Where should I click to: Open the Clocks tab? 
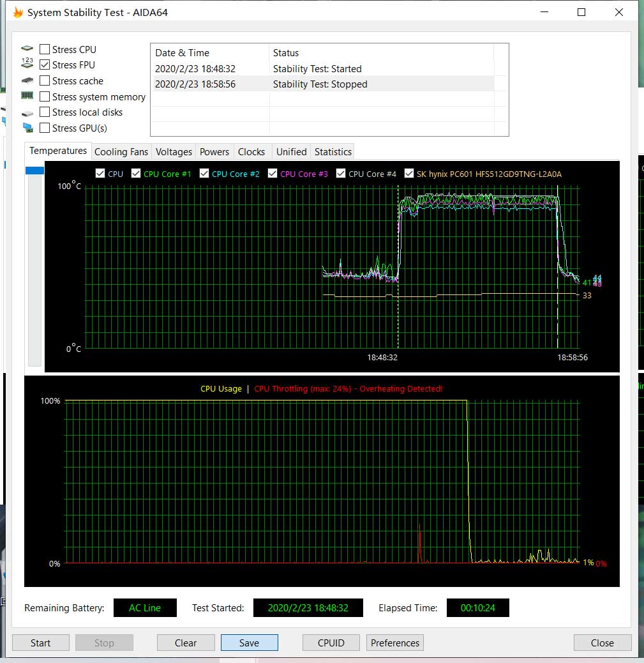click(x=251, y=152)
